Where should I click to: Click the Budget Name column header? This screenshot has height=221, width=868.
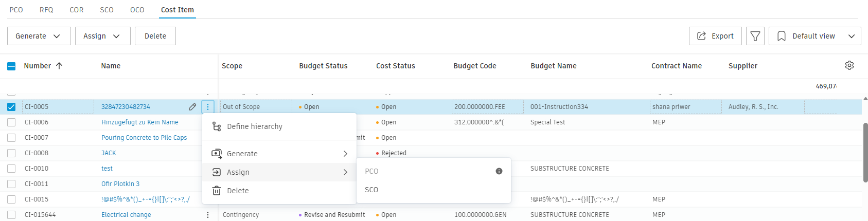(554, 66)
